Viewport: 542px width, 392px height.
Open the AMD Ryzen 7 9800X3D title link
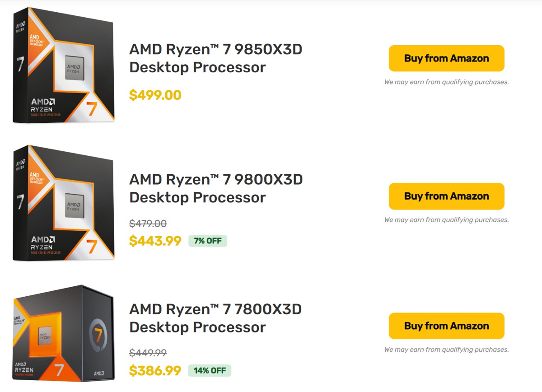coord(215,188)
